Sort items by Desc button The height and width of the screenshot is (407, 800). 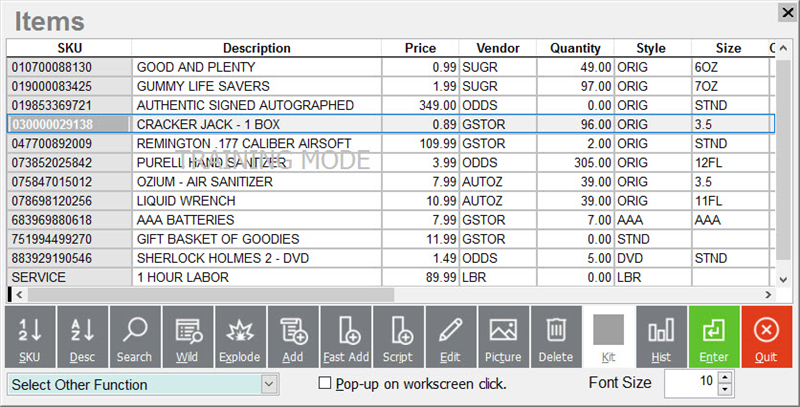point(83,337)
